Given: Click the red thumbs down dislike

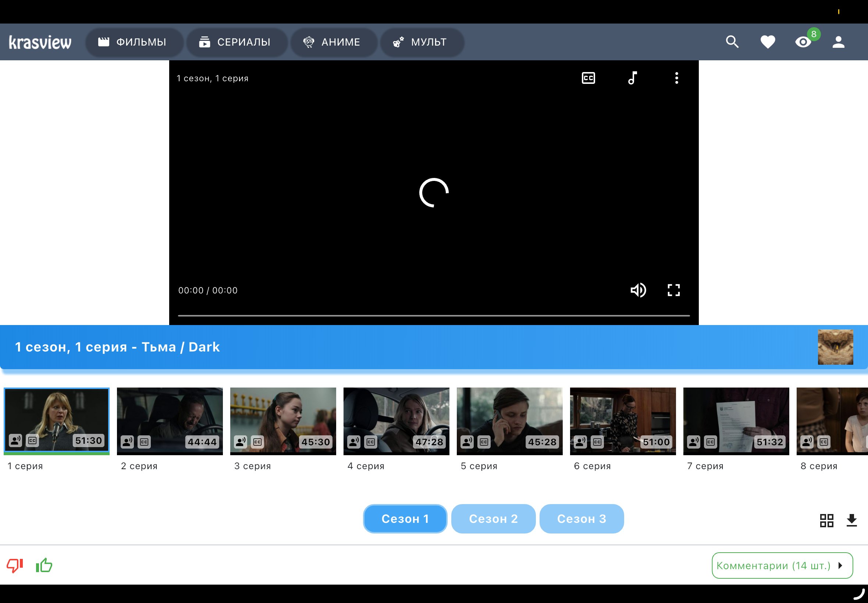Looking at the screenshot, I should click(x=15, y=565).
